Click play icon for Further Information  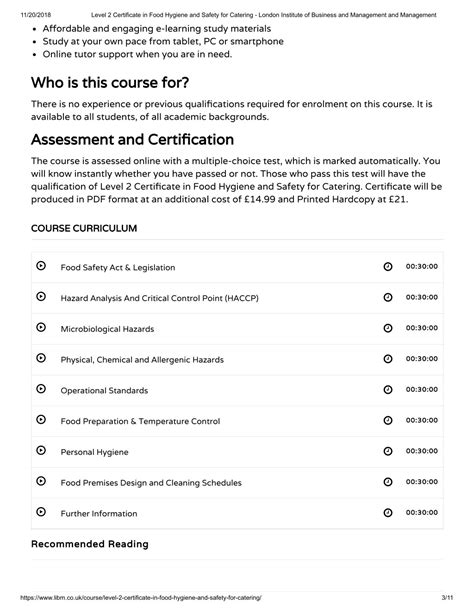tap(41, 512)
